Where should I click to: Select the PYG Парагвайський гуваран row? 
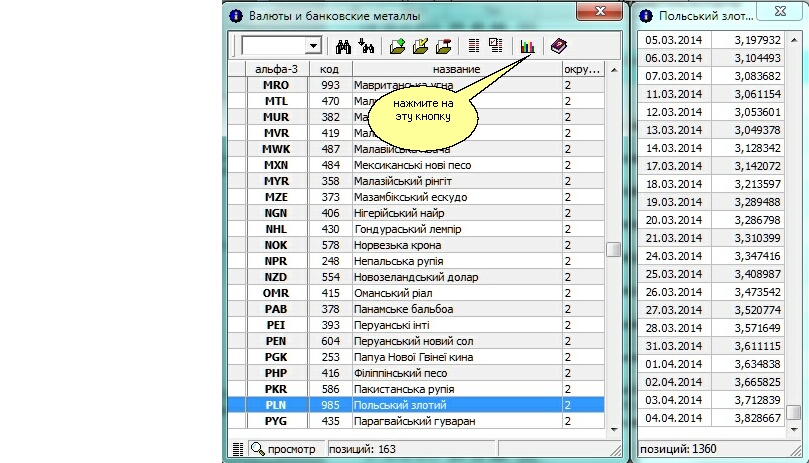point(416,421)
